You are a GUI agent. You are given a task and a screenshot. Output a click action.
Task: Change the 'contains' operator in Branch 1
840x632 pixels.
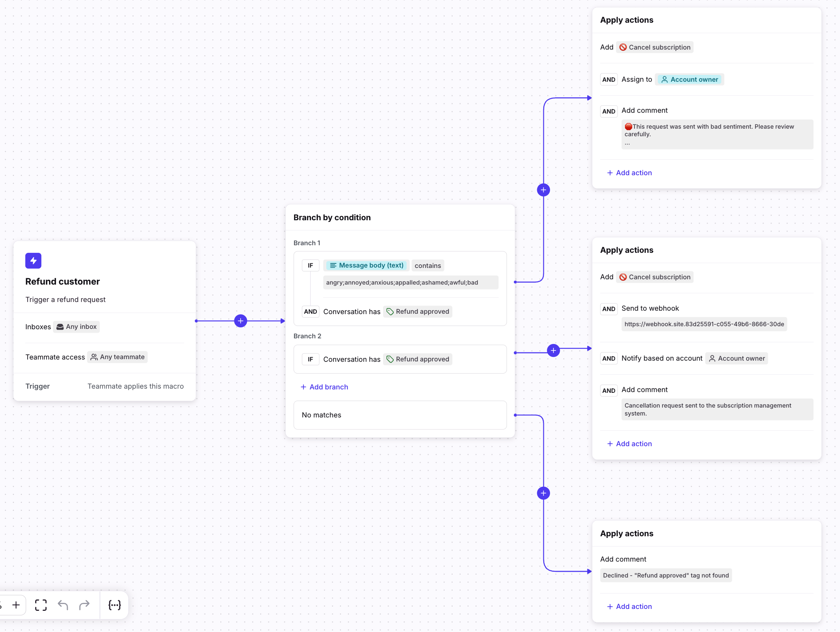428,266
